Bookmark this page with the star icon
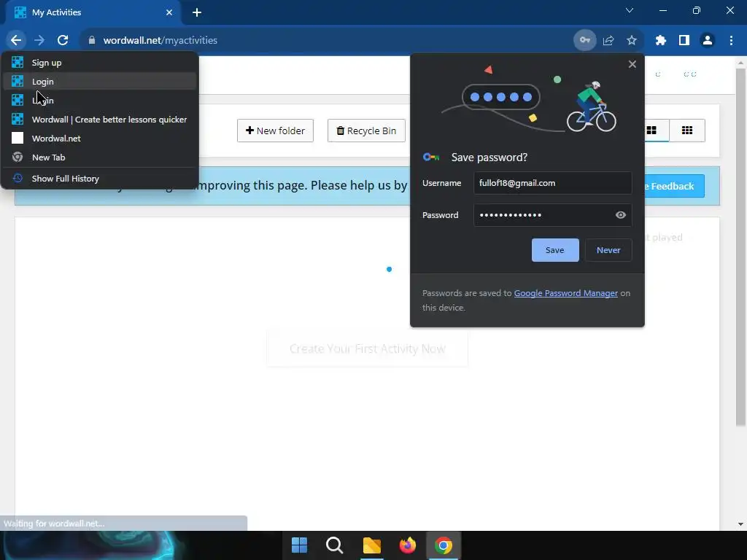The height and width of the screenshot is (560, 747). click(x=632, y=41)
